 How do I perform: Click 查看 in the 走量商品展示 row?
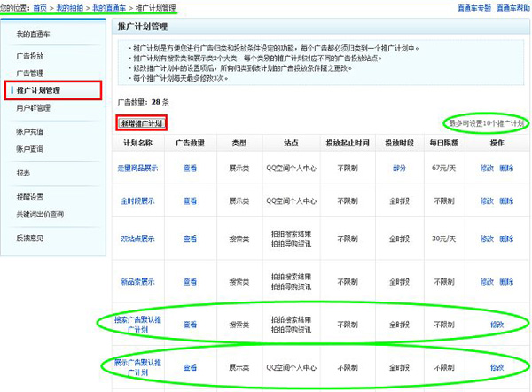tap(190, 168)
